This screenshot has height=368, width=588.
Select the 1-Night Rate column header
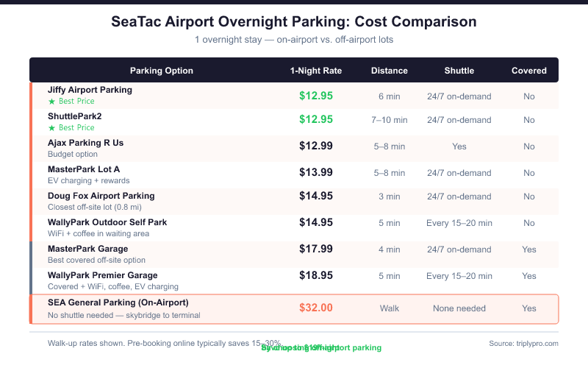316,71
